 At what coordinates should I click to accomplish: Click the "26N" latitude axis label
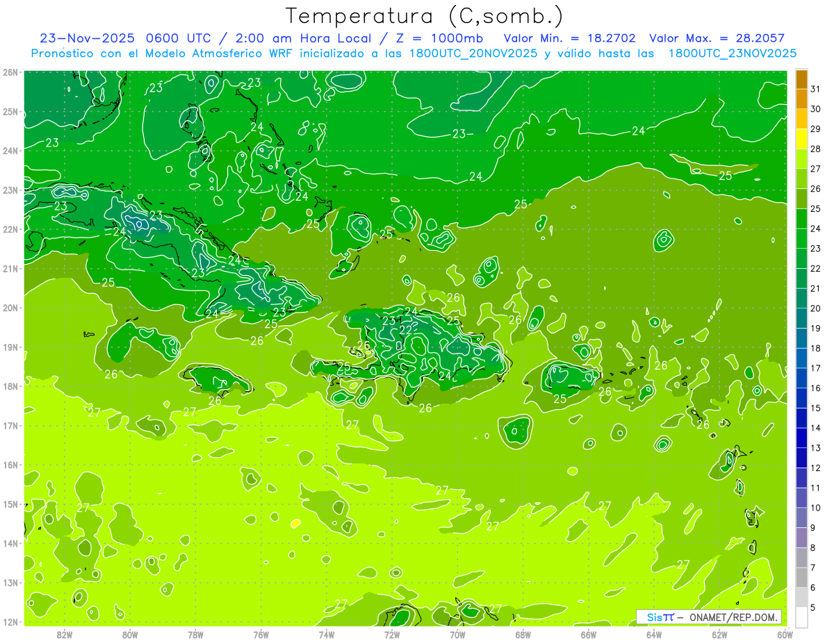(10, 72)
